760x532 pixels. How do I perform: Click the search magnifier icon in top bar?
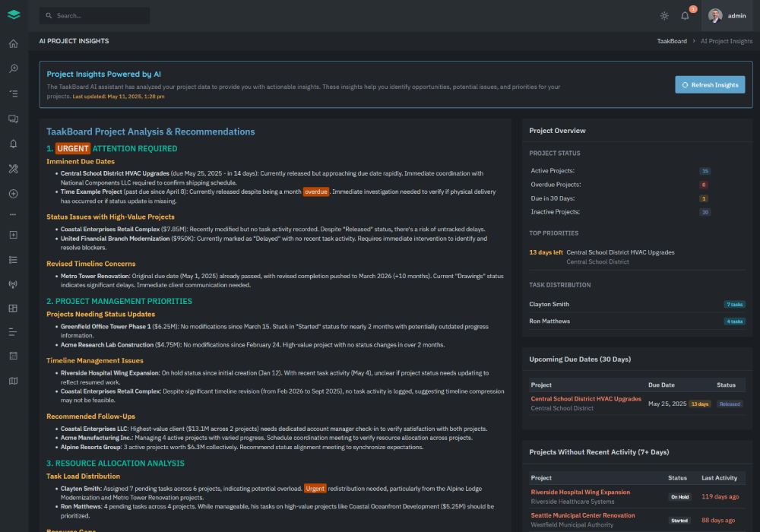pyautogui.click(x=49, y=15)
